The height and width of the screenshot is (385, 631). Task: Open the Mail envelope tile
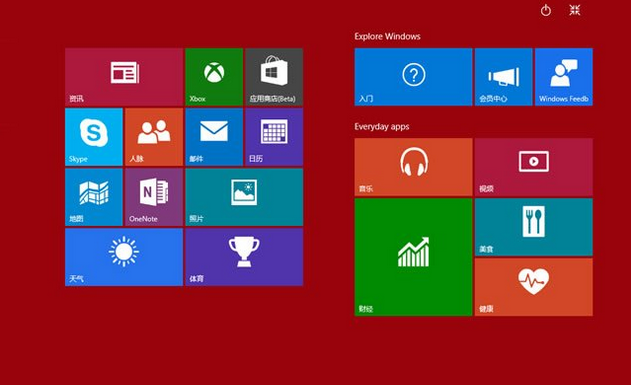[x=214, y=137]
